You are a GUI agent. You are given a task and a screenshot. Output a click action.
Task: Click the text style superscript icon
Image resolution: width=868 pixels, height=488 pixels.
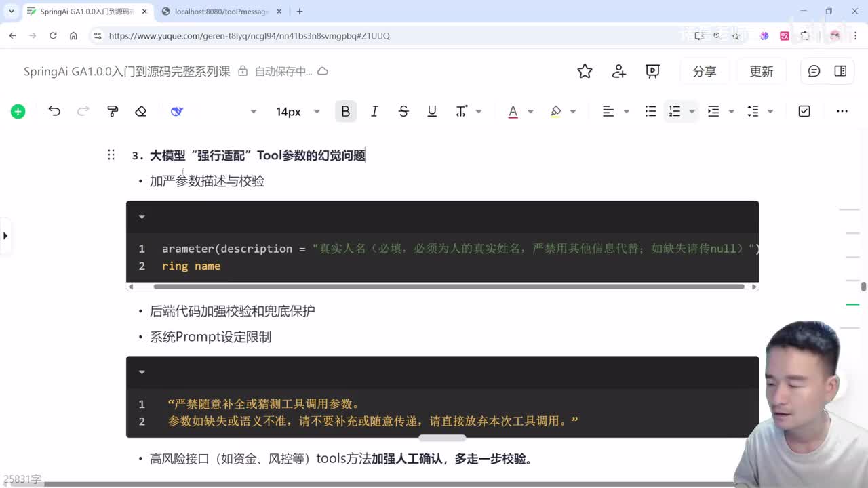coord(461,111)
